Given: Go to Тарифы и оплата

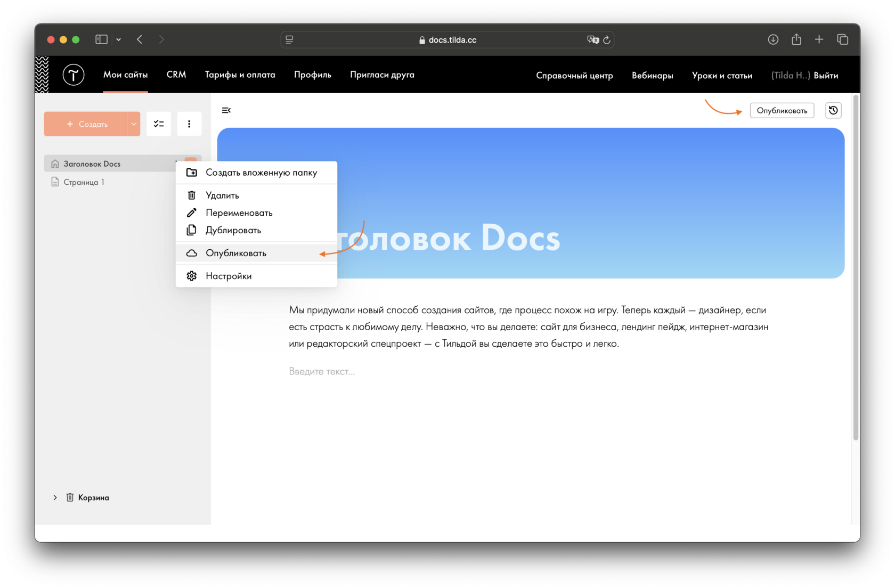Looking at the screenshot, I should click(x=240, y=75).
